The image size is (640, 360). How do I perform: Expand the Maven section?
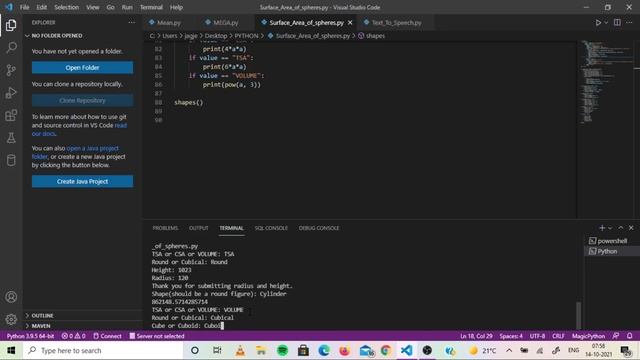click(x=41, y=326)
